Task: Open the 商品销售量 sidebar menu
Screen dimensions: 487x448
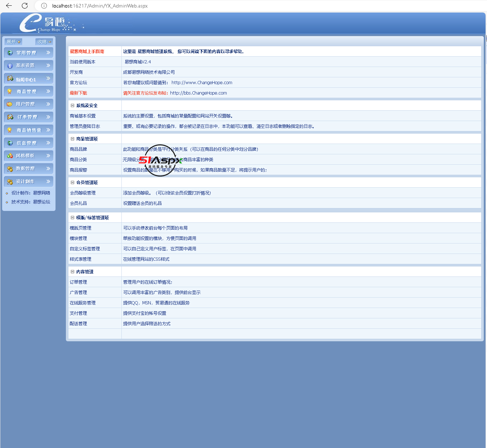Action: (x=29, y=130)
